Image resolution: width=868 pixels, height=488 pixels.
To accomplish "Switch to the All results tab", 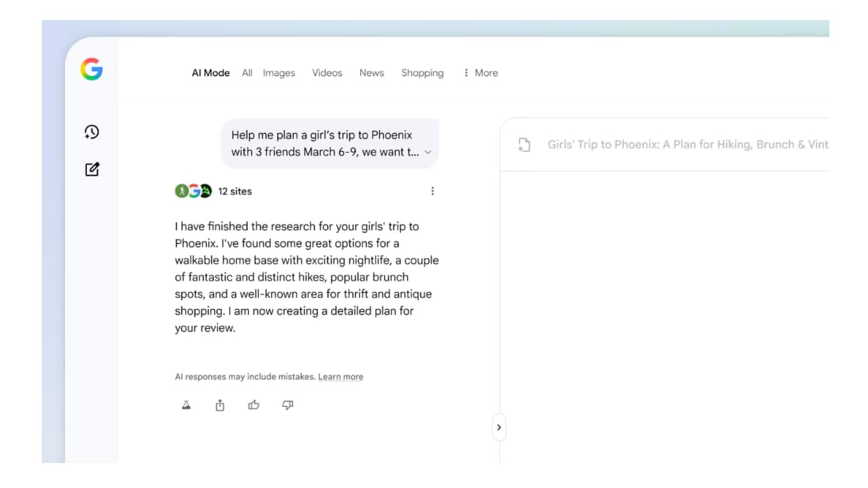I will point(247,73).
